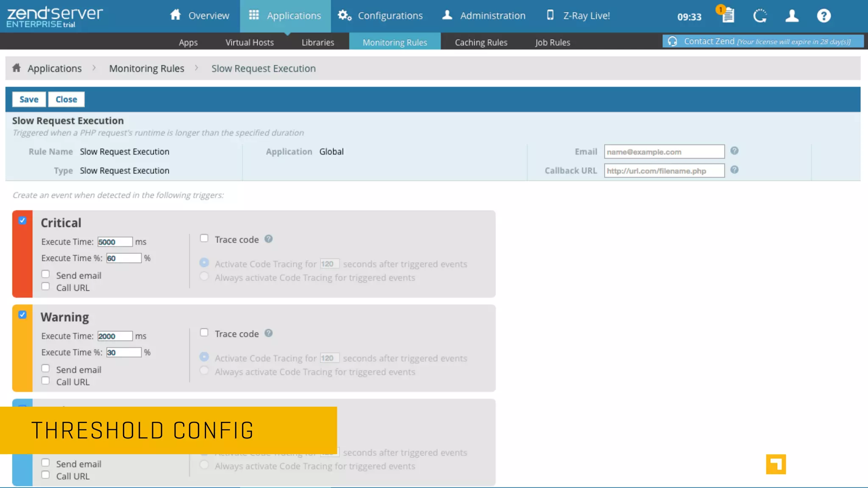
Task: Click the Critical Execute Time ms field
Action: [x=115, y=242]
